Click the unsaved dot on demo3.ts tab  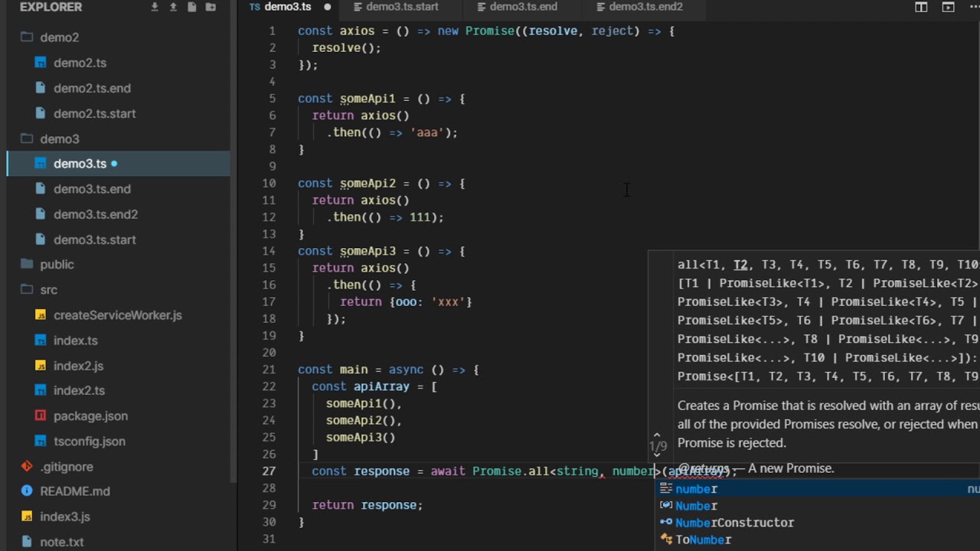(327, 7)
